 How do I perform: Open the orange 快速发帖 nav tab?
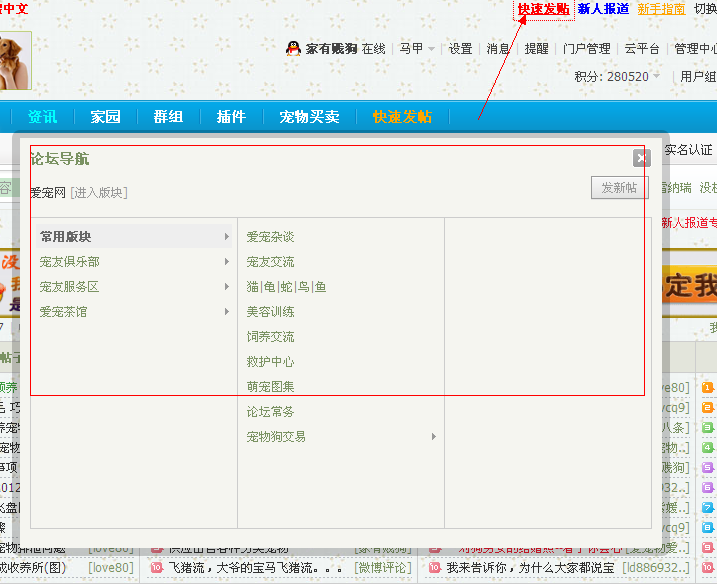click(x=402, y=117)
